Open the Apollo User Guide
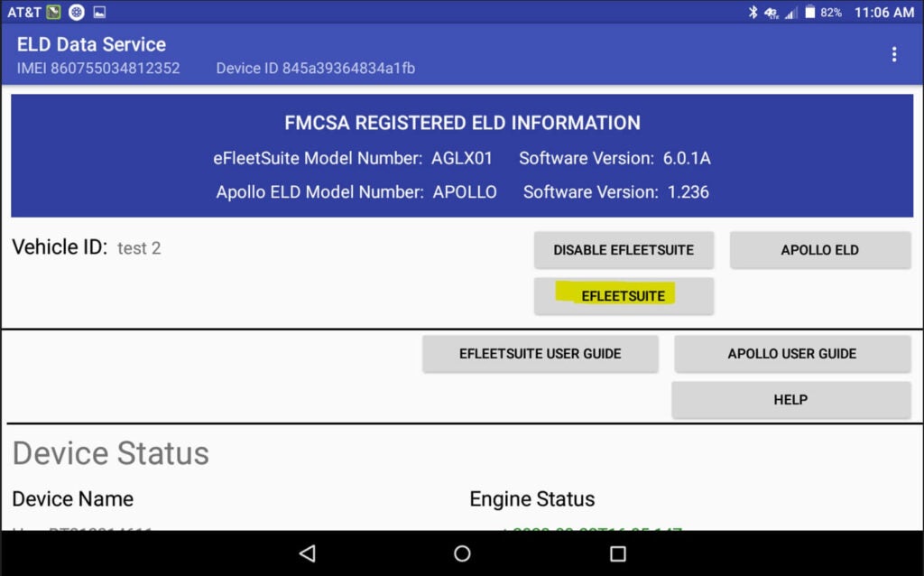This screenshot has width=924, height=576. 791,354
